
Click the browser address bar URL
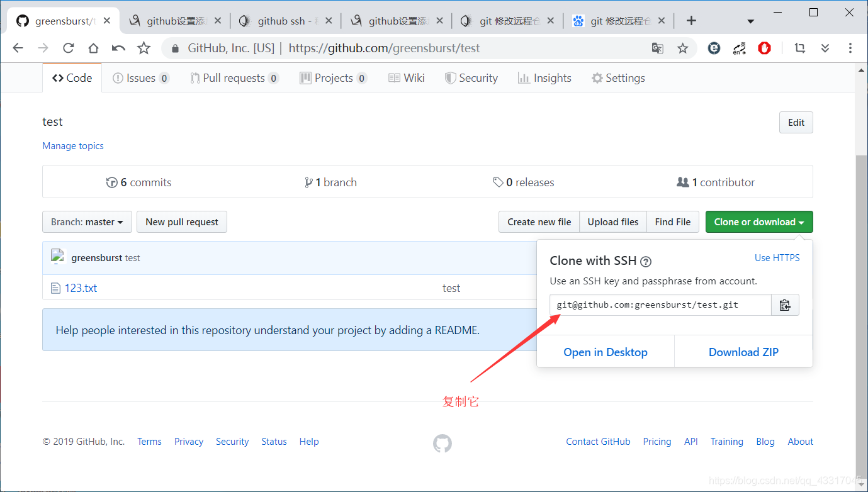pyautogui.click(x=384, y=48)
